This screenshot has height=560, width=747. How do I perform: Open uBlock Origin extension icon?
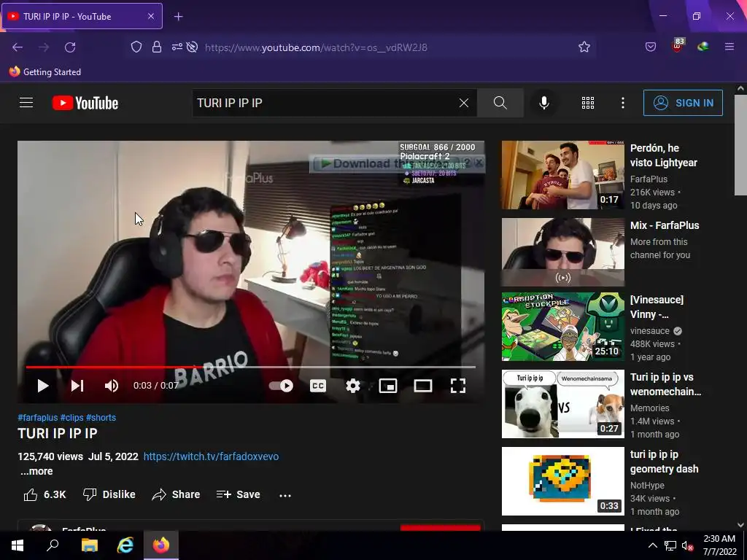[x=678, y=46]
